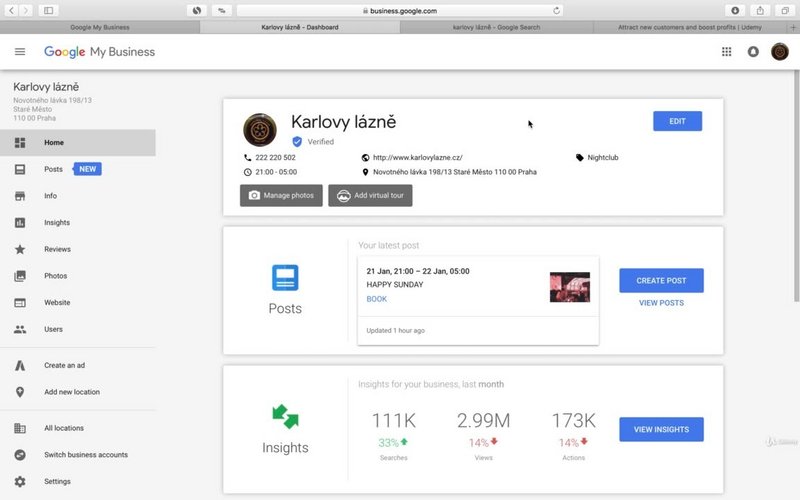Open Reviews in the sidebar
The width and height of the screenshot is (800, 500).
78,249
